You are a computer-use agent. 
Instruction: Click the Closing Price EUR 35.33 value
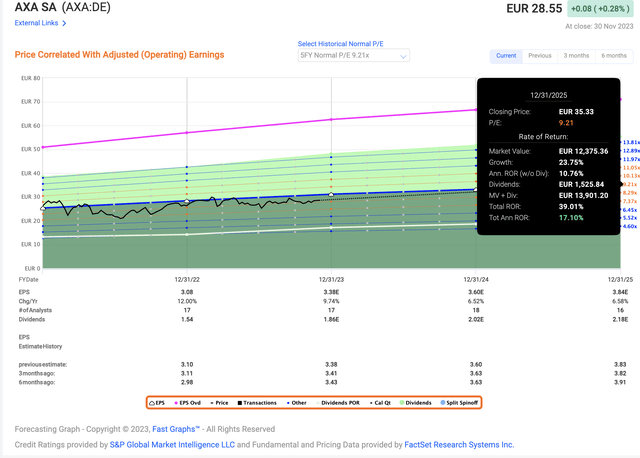pos(576,111)
